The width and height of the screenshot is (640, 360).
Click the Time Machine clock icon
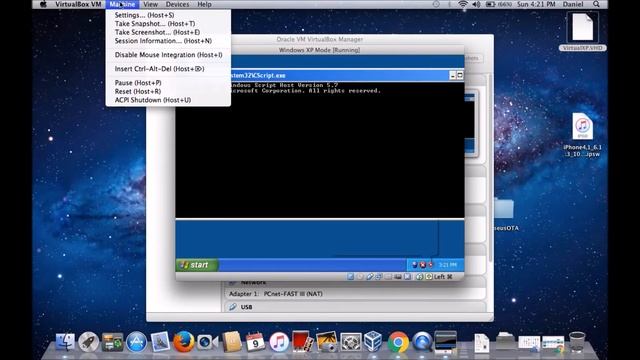[x=436, y=4]
